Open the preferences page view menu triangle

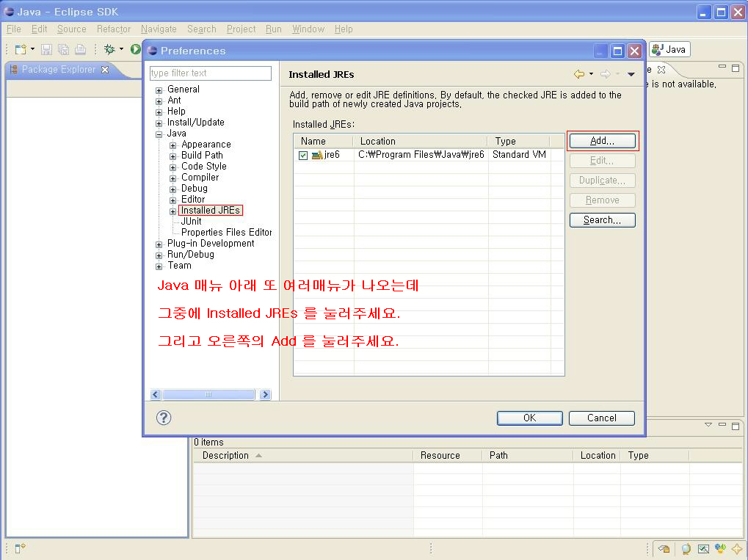click(x=631, y=74)
